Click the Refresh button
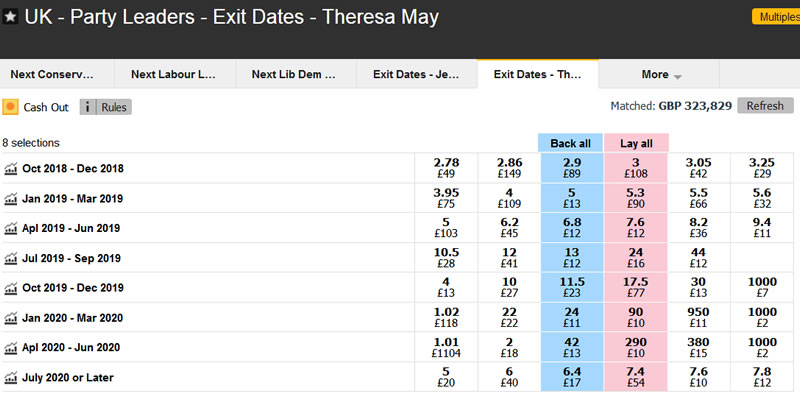The height and width of the screenshot is (408, 800). [765, 106]
